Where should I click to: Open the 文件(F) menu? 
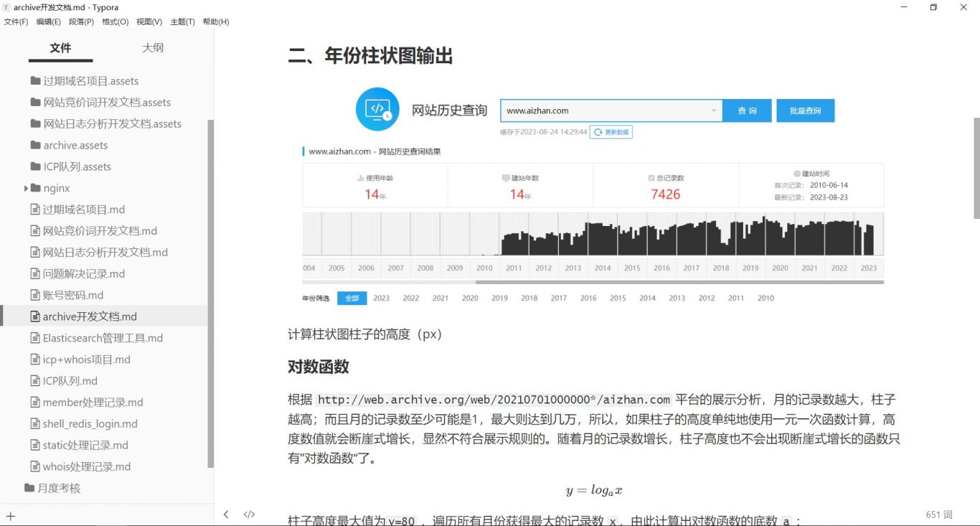16,22
